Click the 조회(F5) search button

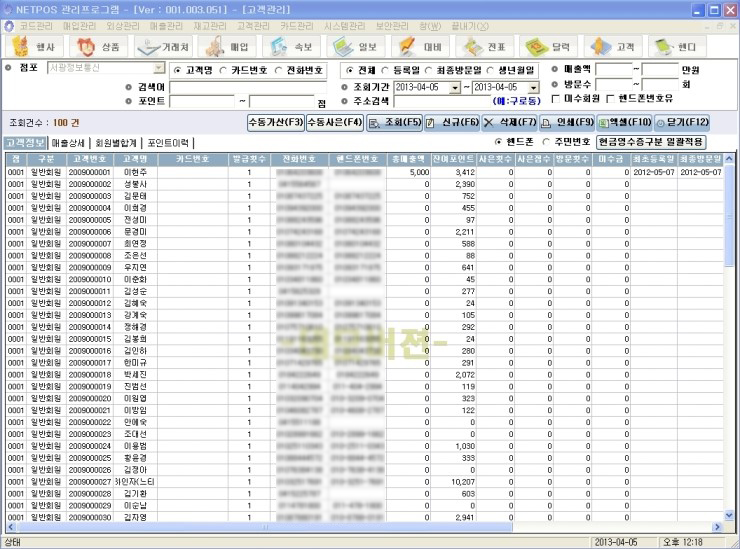coord(394,123)
